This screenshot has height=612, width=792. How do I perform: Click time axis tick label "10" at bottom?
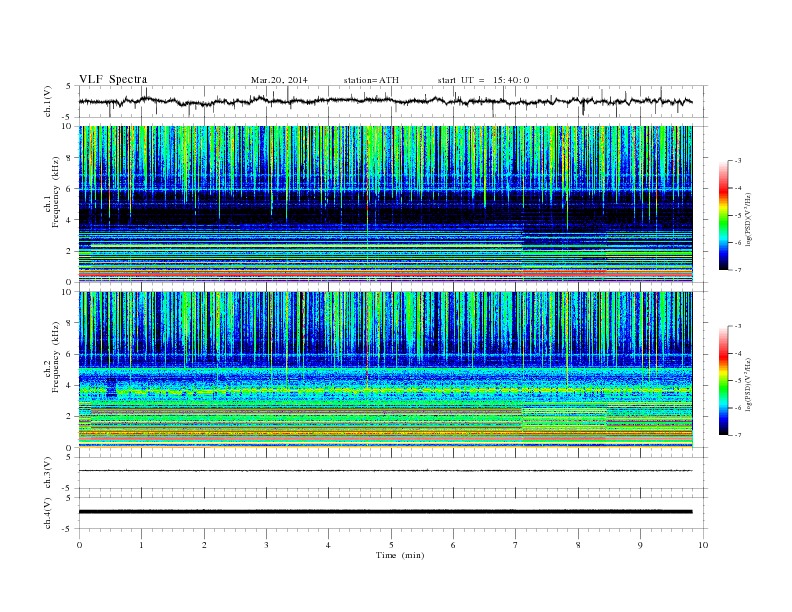point(703,545)
